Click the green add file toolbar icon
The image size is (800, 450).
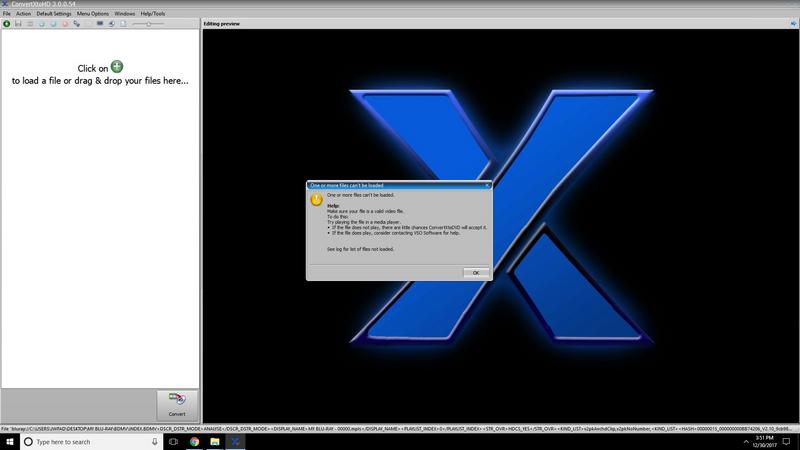pyautogui.click(x=7, y=23)
